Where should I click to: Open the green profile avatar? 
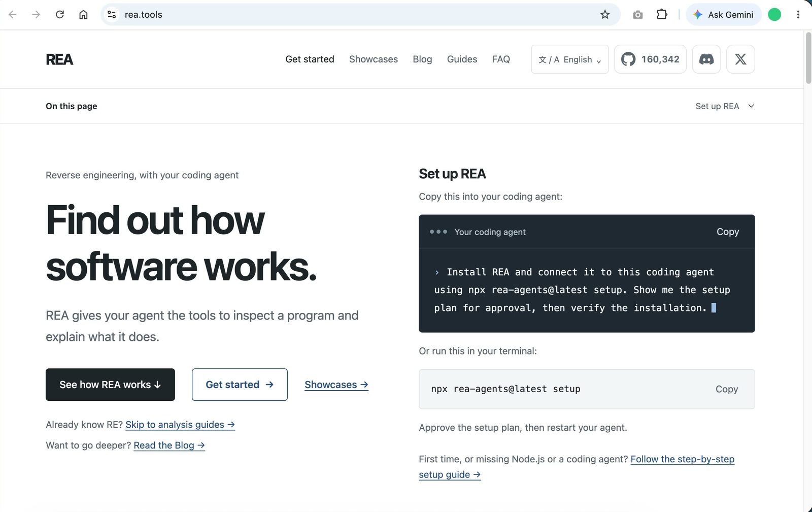(774, 15)
